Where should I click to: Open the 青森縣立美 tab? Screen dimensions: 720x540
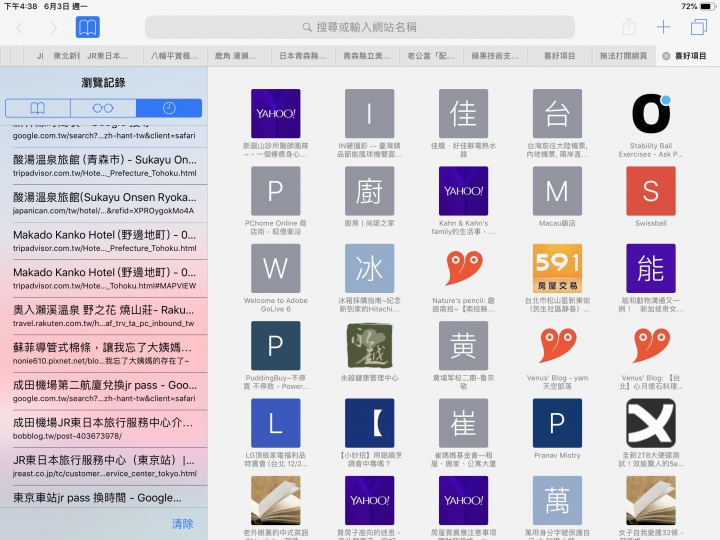pos(366,56)
